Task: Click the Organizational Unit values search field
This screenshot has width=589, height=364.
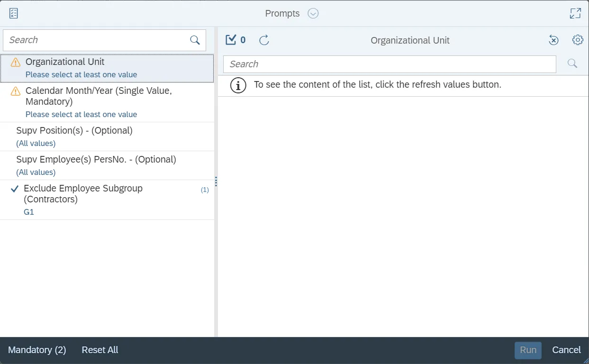Action: tap(389, 64)
